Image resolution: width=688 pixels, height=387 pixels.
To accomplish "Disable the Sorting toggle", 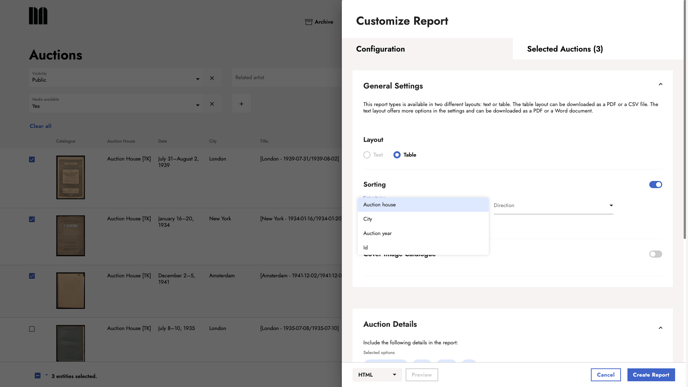I will [x=656, y=185].
